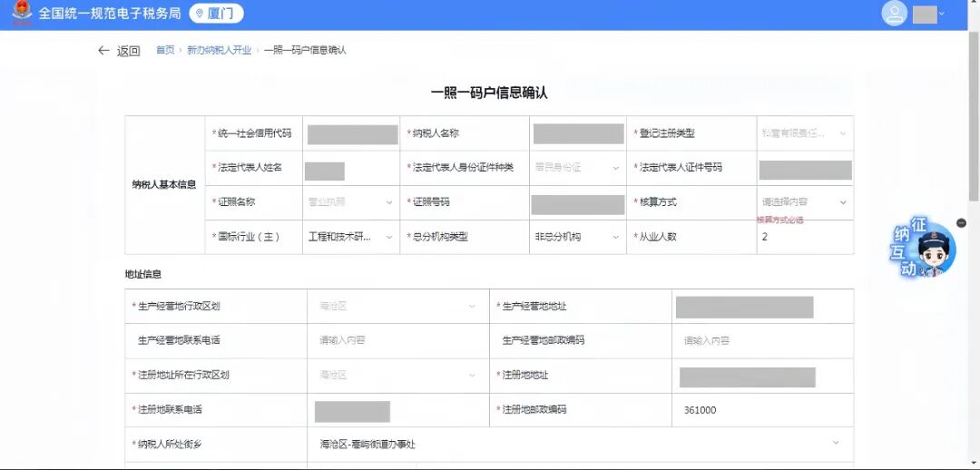Screen dimensions: 980x470
Task: Click the 核算方式必选 error message
Action: click(779, 220)
